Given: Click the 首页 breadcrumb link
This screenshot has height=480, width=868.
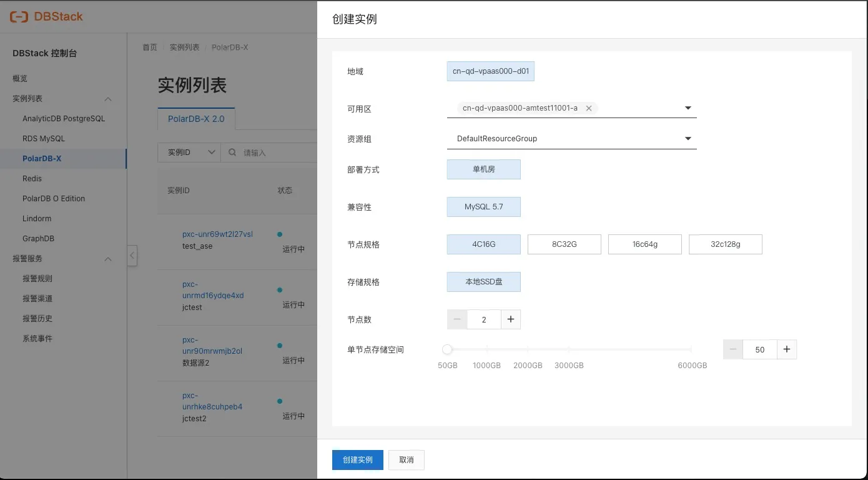Looking at the screenshot, I should [x=150, y=47].
